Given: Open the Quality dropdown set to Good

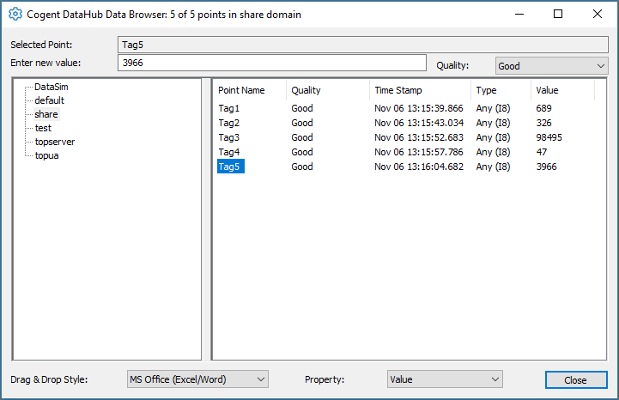Looking at the screenshot, I should pos(551,66).
